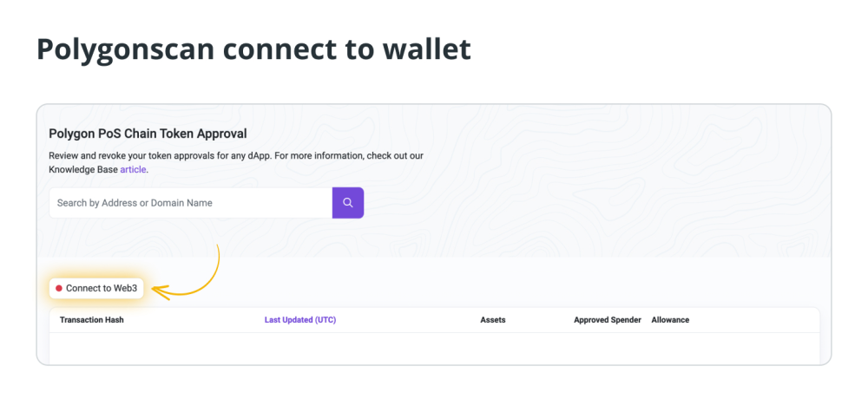Open the Knowledge Base article link

133,170
